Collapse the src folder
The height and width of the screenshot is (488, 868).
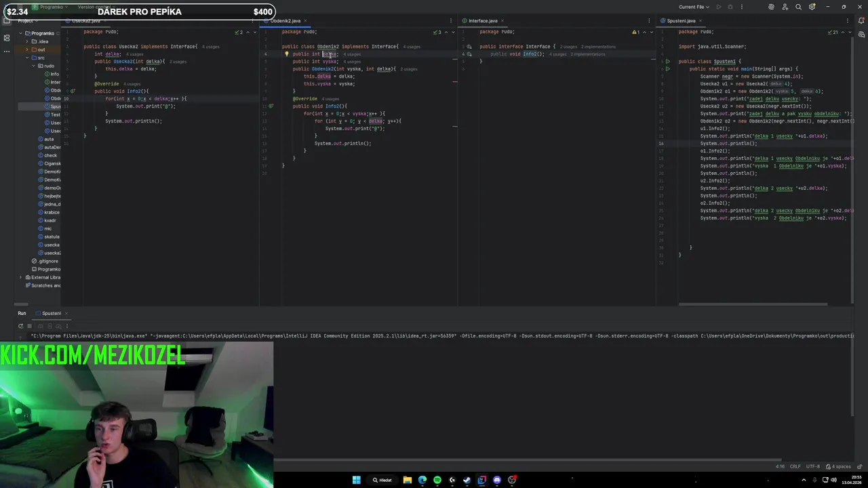click(x=27, y=58)
